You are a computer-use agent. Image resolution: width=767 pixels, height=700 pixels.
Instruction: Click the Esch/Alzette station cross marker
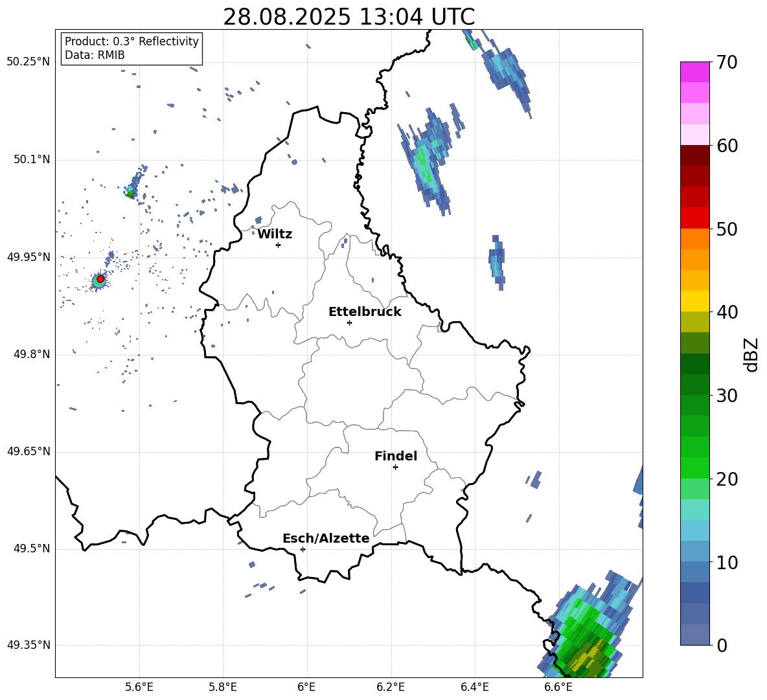303,549
